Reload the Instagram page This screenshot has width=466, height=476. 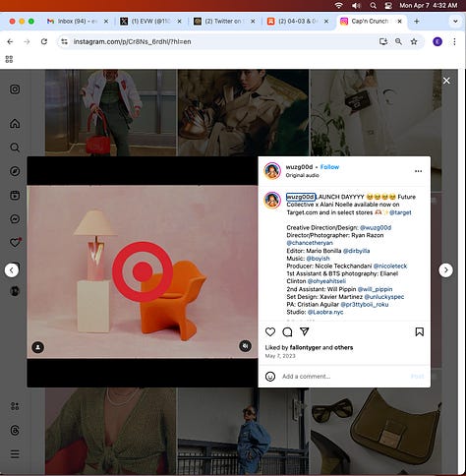44,41
